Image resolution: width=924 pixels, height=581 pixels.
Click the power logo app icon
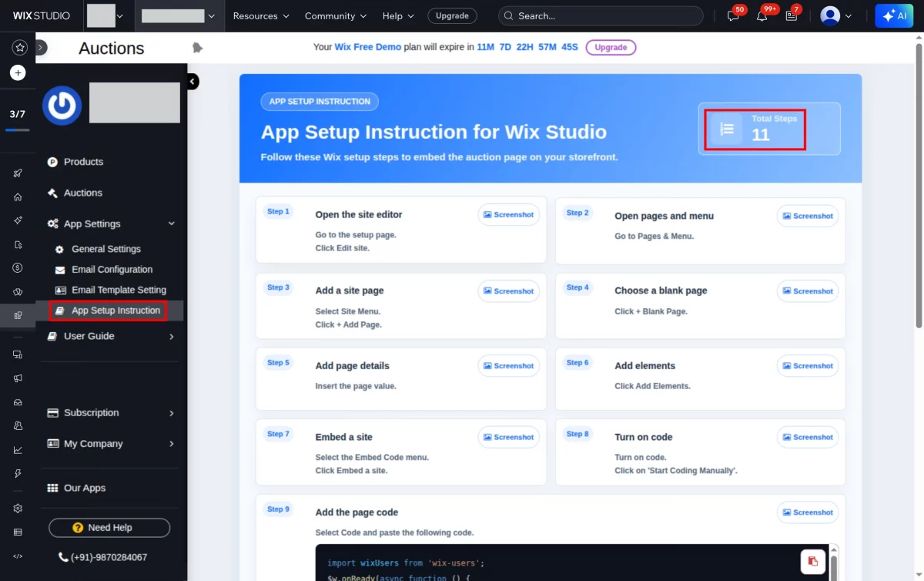pyautogui.click(x=62, y=105)
